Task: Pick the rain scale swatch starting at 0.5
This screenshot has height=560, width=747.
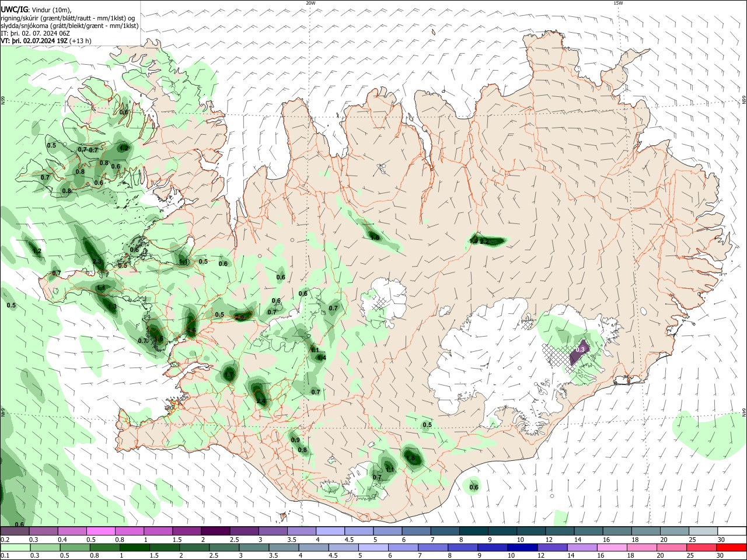Action: click(x=74, y=547)
